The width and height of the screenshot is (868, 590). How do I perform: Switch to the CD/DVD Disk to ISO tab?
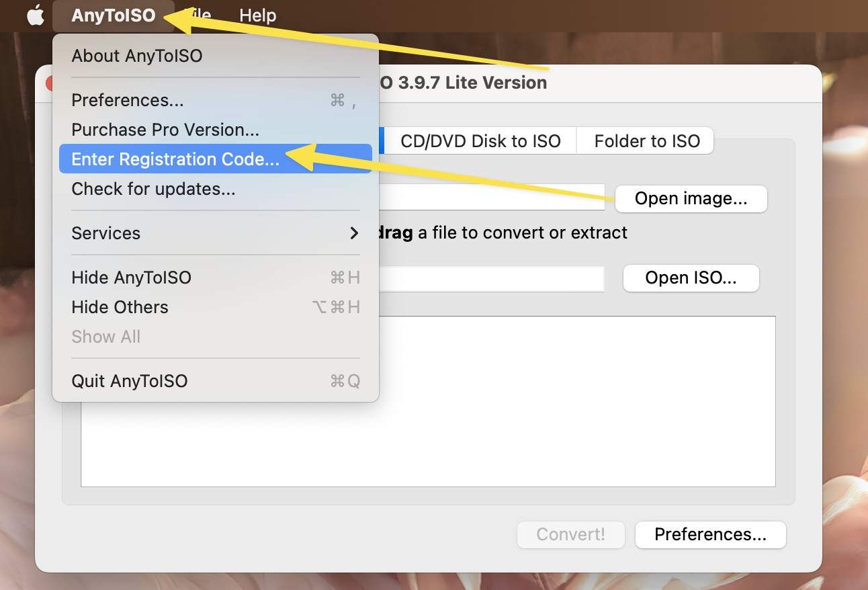pos(479,140)
